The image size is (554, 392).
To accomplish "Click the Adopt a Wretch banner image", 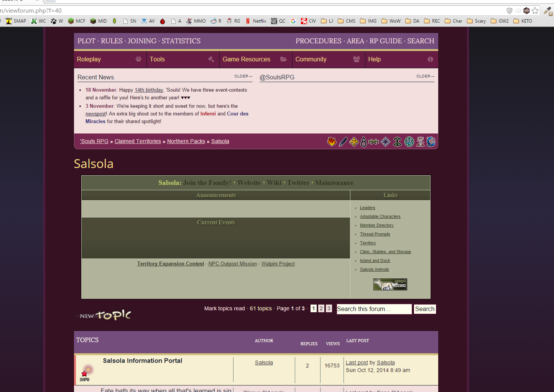I will (x=390, y=284).
